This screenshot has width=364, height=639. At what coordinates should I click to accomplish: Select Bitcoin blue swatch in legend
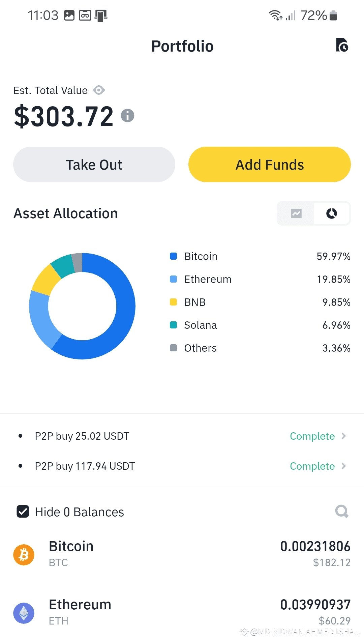coord(174,256)
